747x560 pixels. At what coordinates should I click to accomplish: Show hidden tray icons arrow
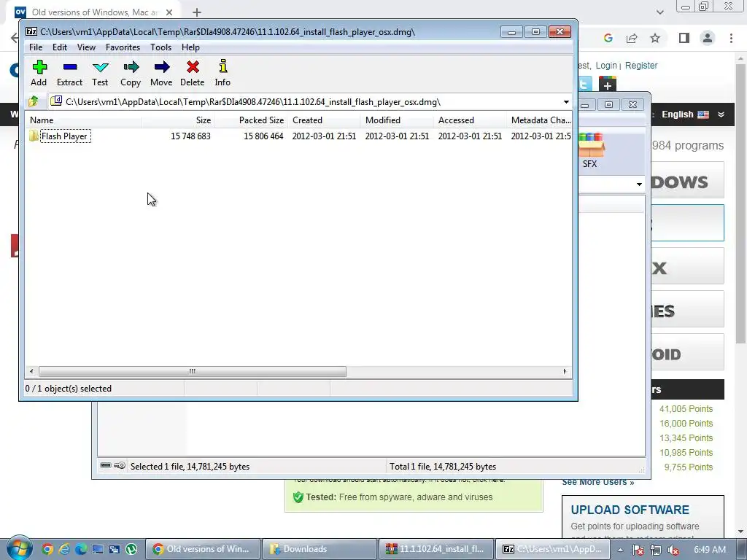click(620, 550)
